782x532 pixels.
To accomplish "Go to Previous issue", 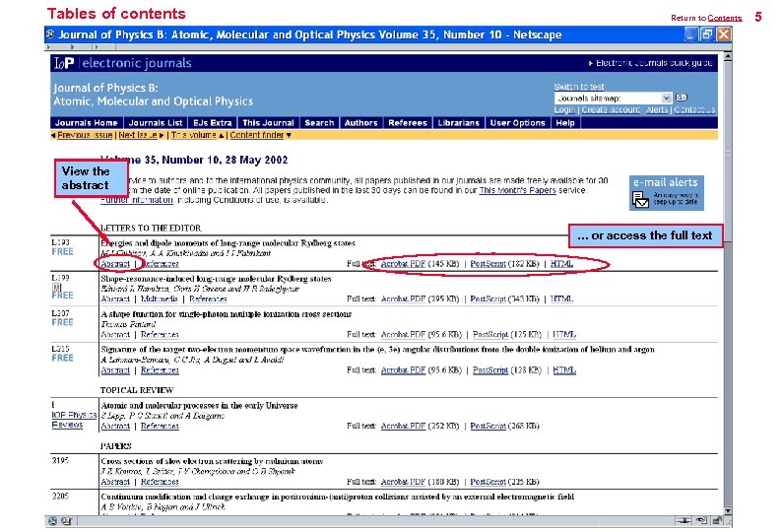I will click(x=85, y=135).
